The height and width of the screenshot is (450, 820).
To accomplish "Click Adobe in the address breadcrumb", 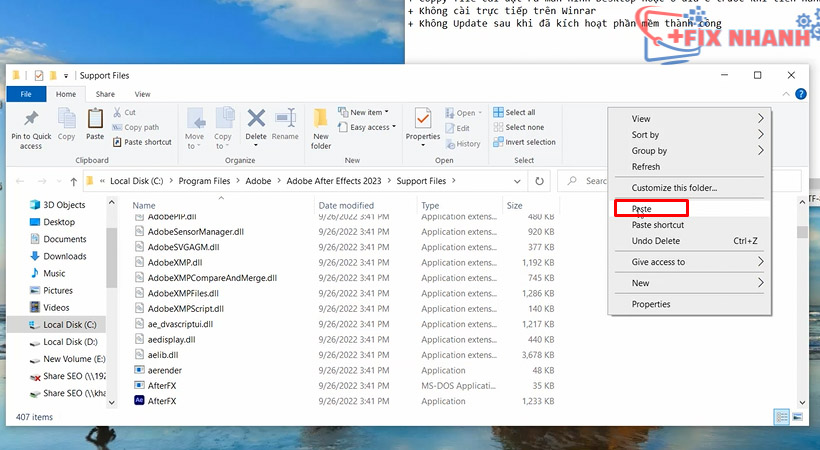I will (258, 181).
